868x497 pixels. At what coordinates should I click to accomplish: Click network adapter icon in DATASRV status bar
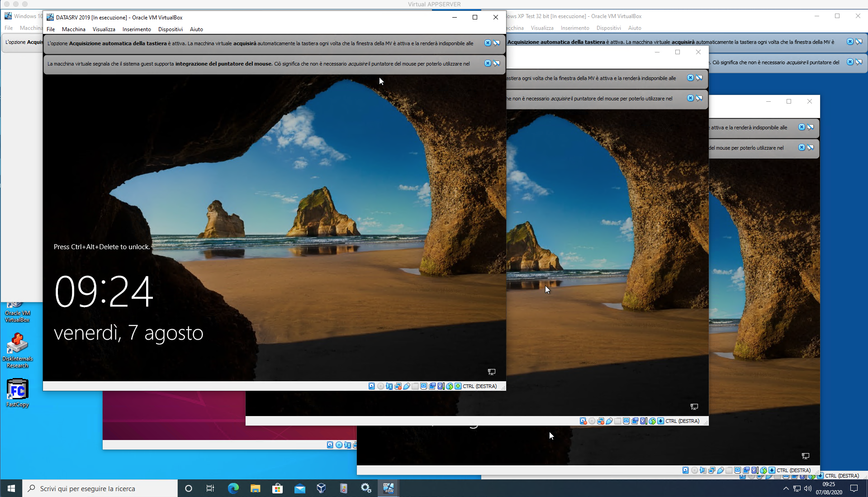click(398, 386)
